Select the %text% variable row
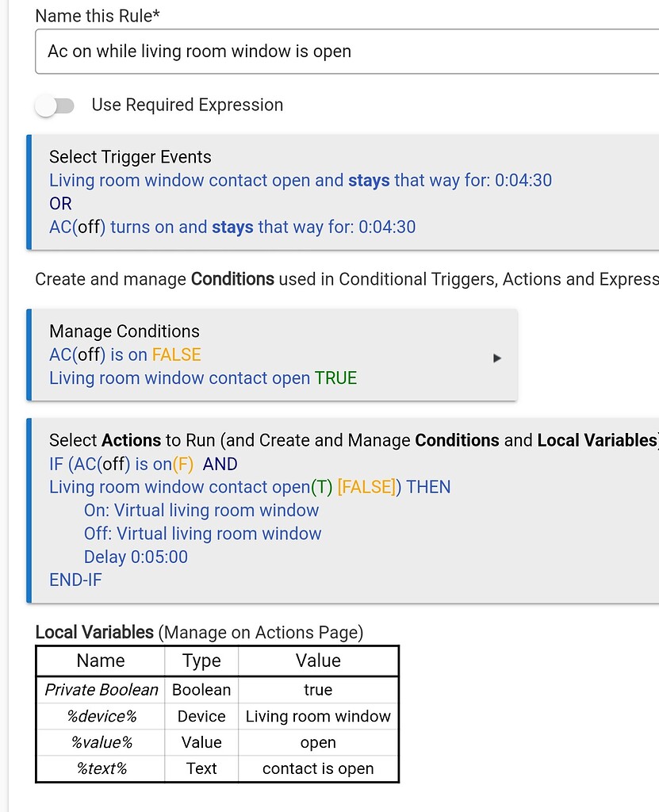Screen dimensions: 659x812 (100, 768)
